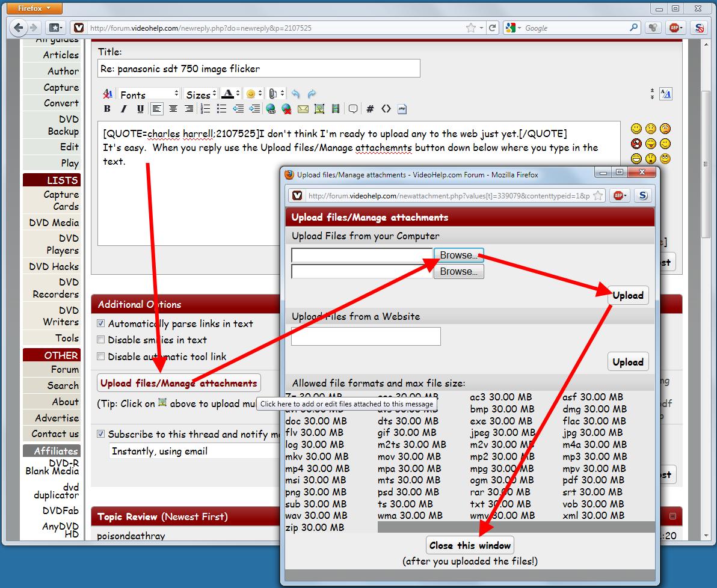Screen dimensions: 717x588
Task: Open Convert in the sidebar menu
Action: (x=61, y=103)
